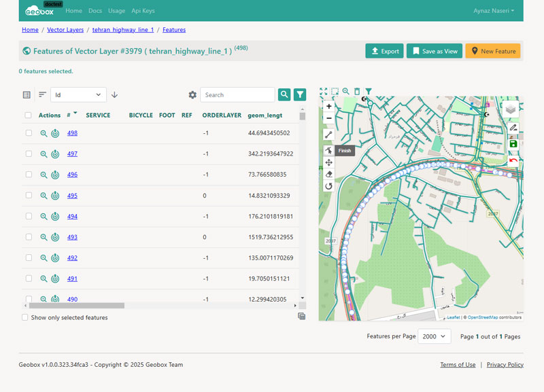Viewport: 544px width, 392px height.
Task: Click zoom-to-feature icon for row 498
Action: pyautogui.click(x=44, y=133)
